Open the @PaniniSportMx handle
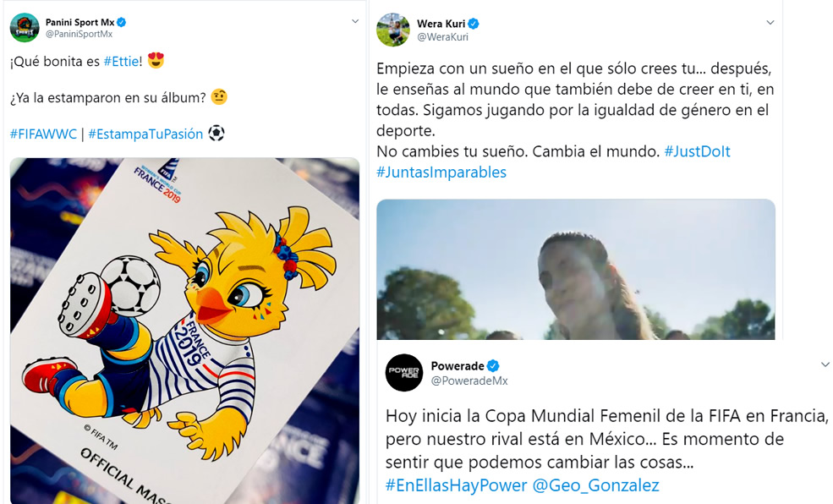Viewport: 833px width, 504px height. [x=79, y=34]
